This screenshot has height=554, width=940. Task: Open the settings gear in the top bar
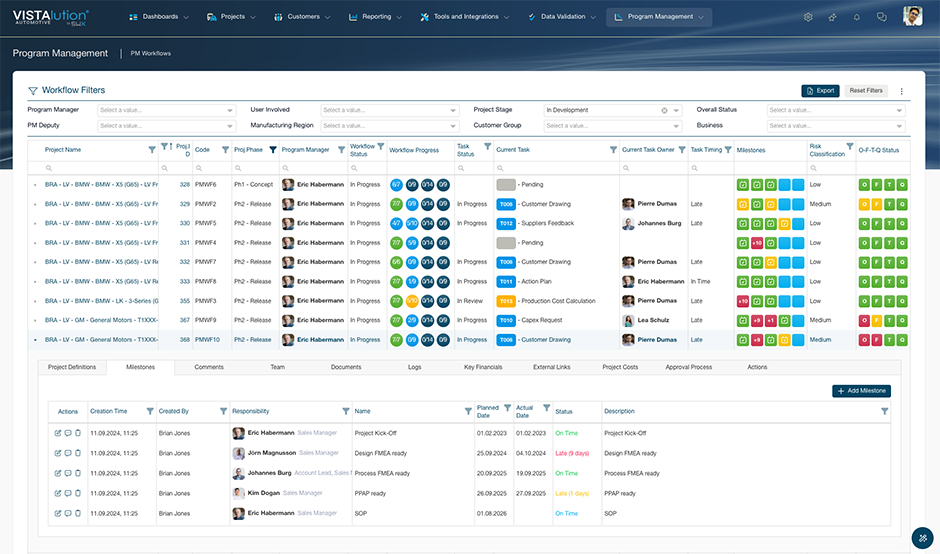pos(808,17)
